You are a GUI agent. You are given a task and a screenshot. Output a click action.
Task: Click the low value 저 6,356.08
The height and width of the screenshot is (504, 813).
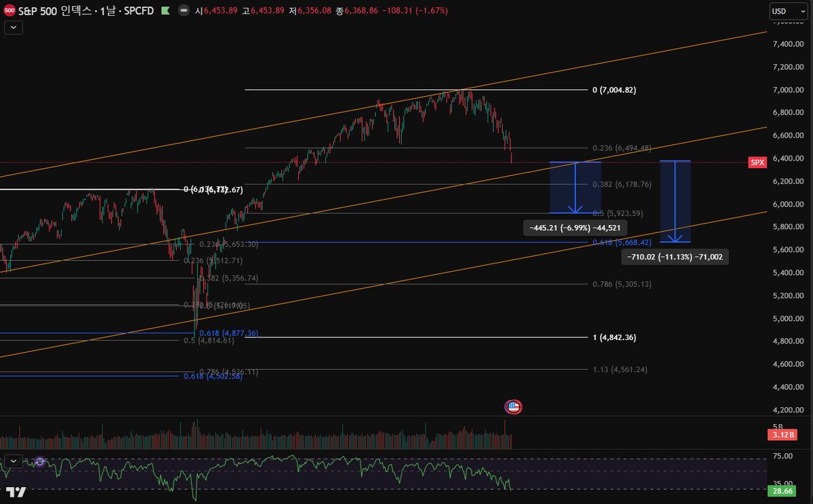310,11
